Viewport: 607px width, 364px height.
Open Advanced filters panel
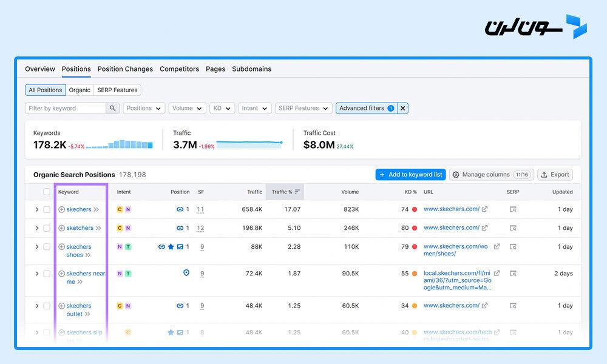367,109
